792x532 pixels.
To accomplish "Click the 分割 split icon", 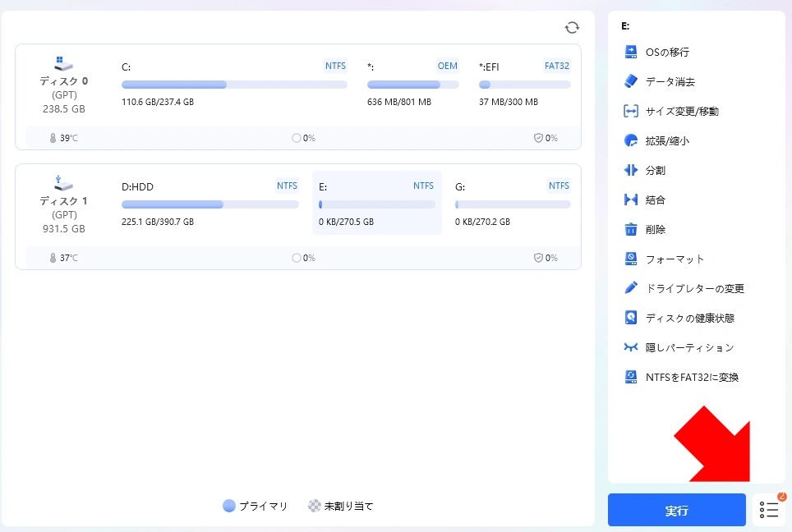I will point(631,170).
